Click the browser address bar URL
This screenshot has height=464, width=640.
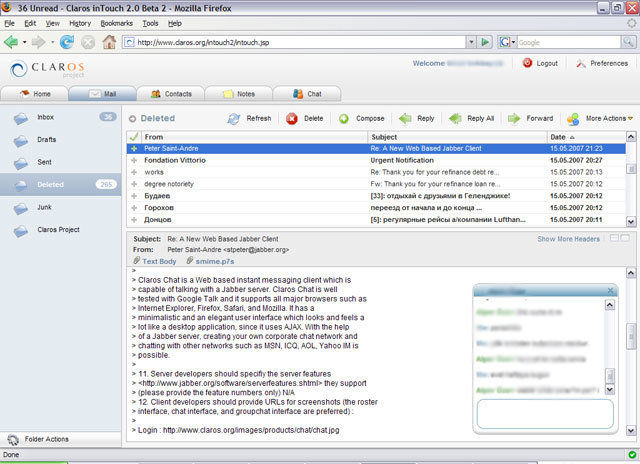(294, 42)
